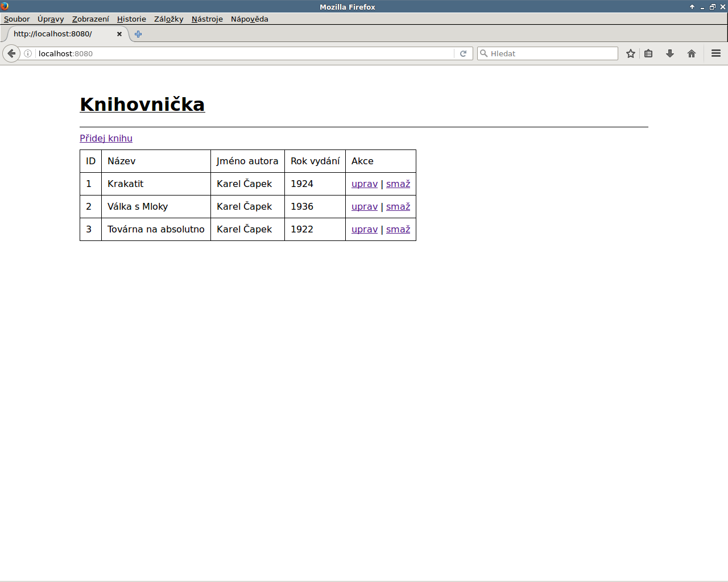Open the Soubor menu
The image size is (728, 582).
[16, 19]
